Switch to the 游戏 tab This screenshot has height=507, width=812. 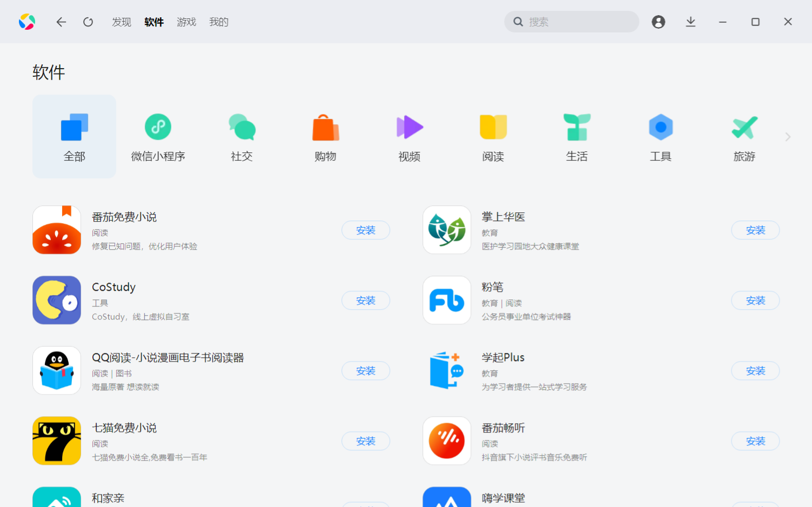click(186, 22)
